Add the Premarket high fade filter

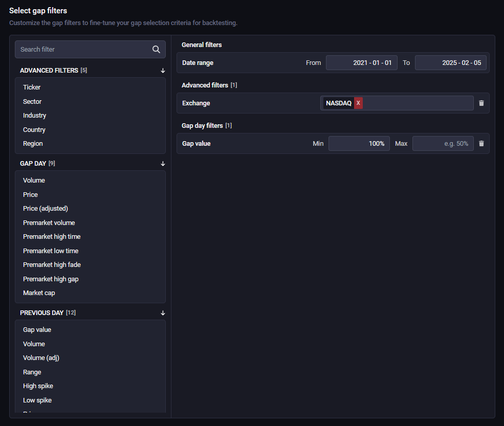[52, 265]
